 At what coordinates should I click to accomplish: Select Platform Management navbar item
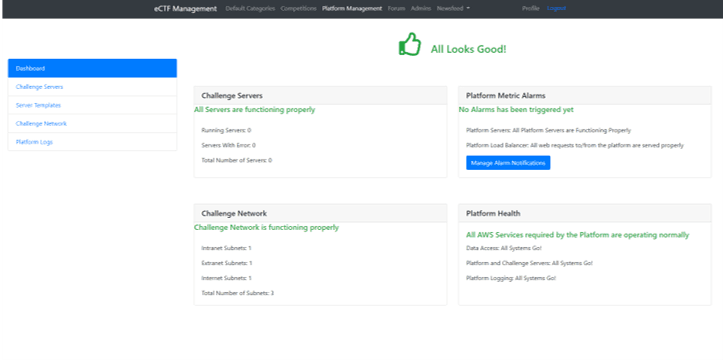[x=352, y=8]
